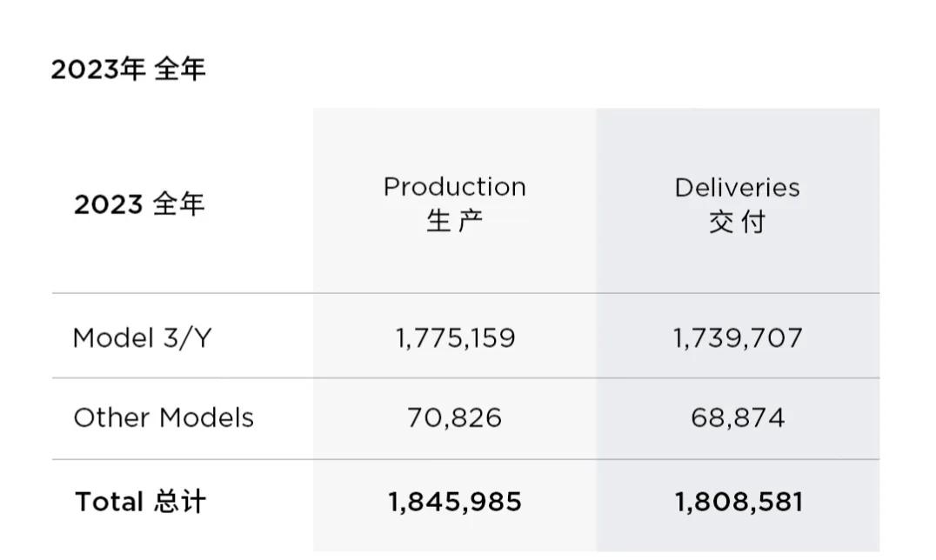936x560 pixels.
Task: Select the Other Models row label
Action: [164, 417]
